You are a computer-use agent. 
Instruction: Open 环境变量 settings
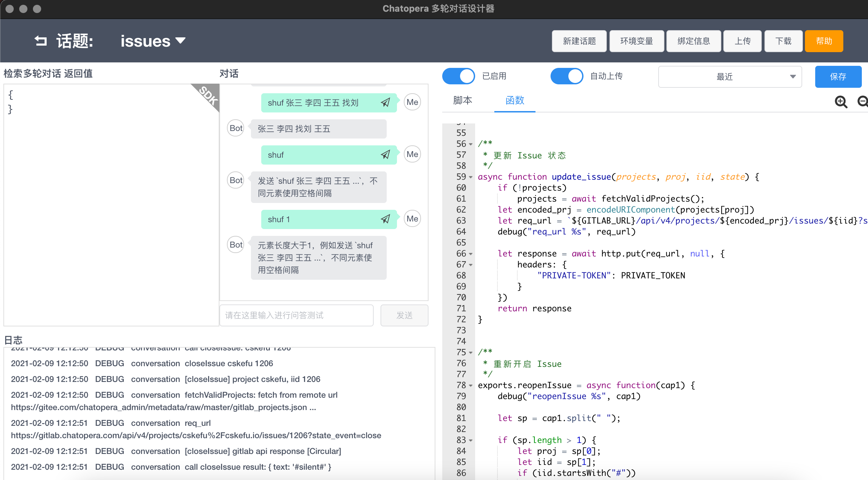637,41
